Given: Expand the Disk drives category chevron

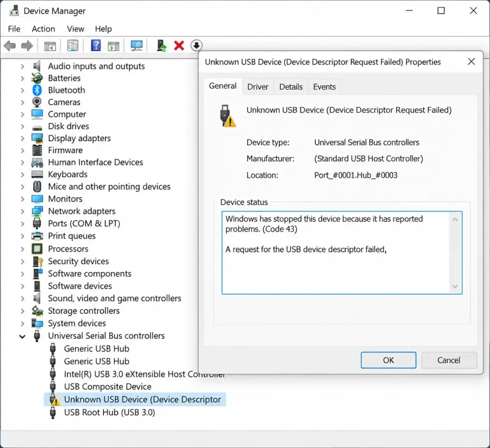Looking at the screenshot, I should (x=22, y=126).
